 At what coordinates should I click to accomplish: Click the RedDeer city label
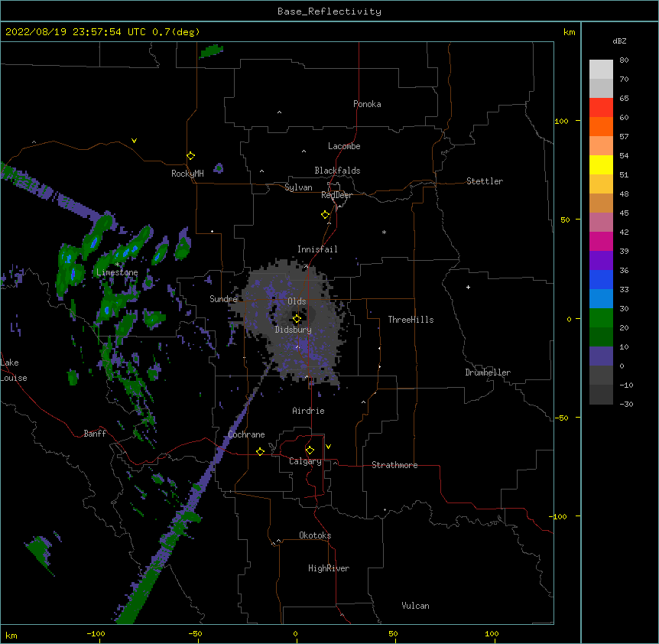click(x=336, y=195)
